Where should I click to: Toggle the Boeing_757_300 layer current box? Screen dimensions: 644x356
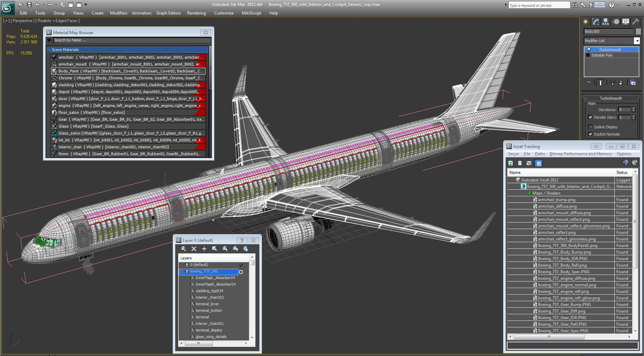pyautogui.click(x=241, y=272)
